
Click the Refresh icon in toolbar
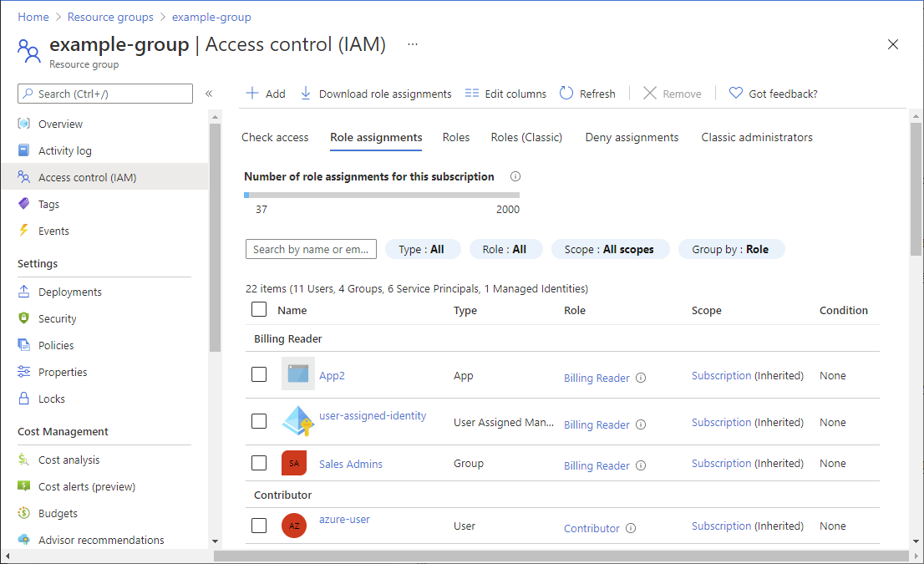pos(566,94)
